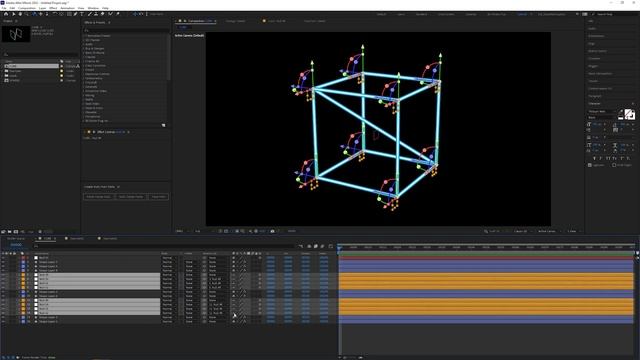Click new animation preset icon in Effects & Presets
The height and width of the screenshot is (360, 640).
[x=164, y=125]
